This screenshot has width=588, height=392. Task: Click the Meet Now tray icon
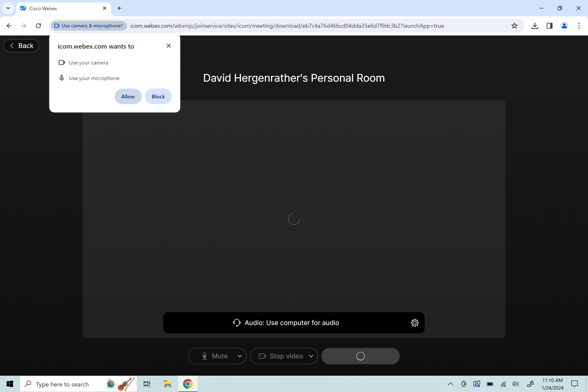pos(464,384)
